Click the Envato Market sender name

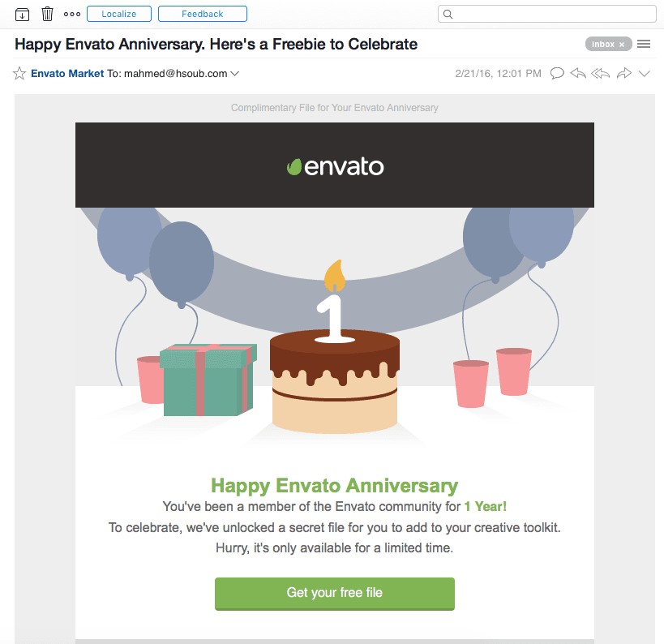pyautogui.click(x=67, y=74)
